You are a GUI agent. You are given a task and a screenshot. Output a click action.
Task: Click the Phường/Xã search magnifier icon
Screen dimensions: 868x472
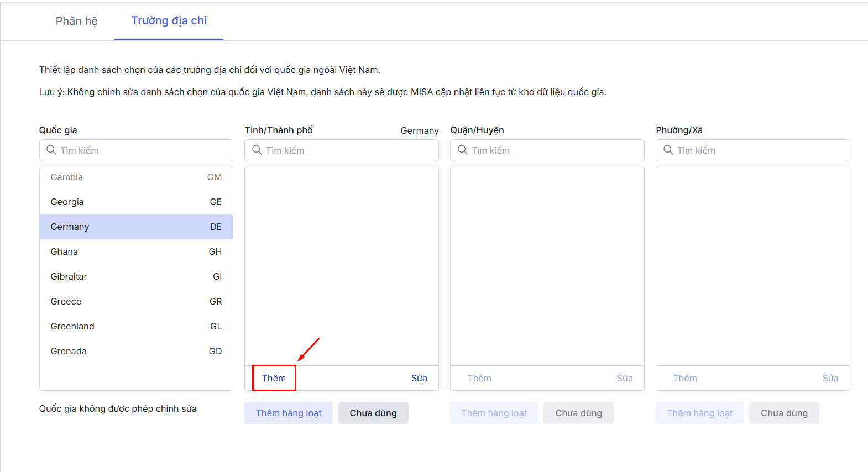[668, 150]
